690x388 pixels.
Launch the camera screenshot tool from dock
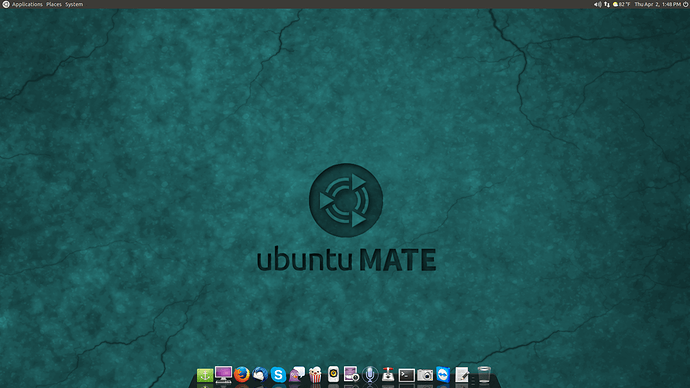(425, 375)
